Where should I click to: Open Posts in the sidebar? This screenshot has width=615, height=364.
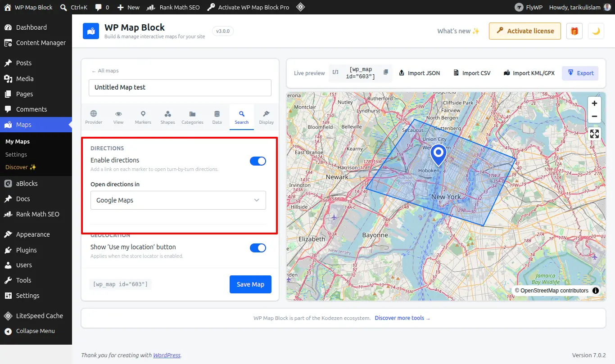pos(36,63)
